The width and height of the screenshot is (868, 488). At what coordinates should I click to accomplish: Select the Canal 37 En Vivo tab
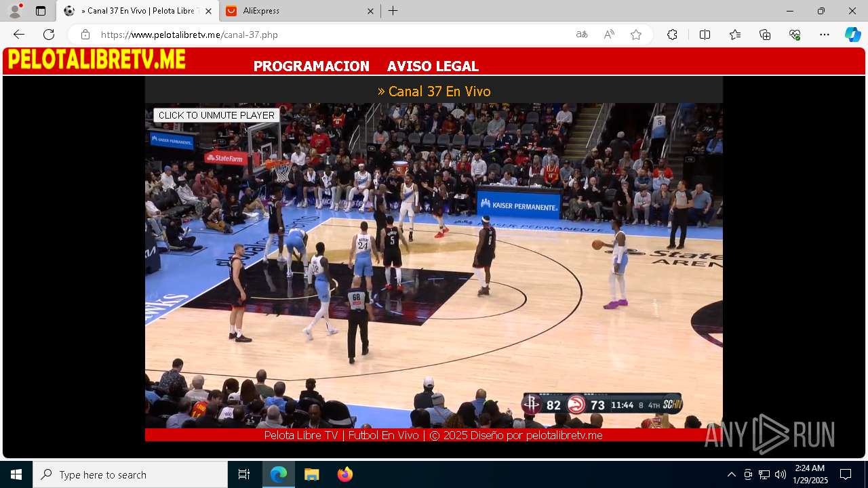click(x=138, y=11)
